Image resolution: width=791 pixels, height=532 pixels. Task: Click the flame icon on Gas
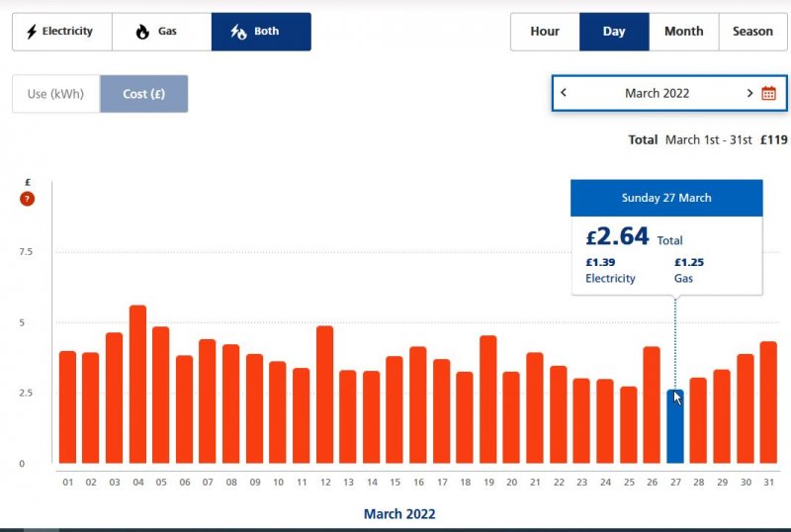(142, 32)
